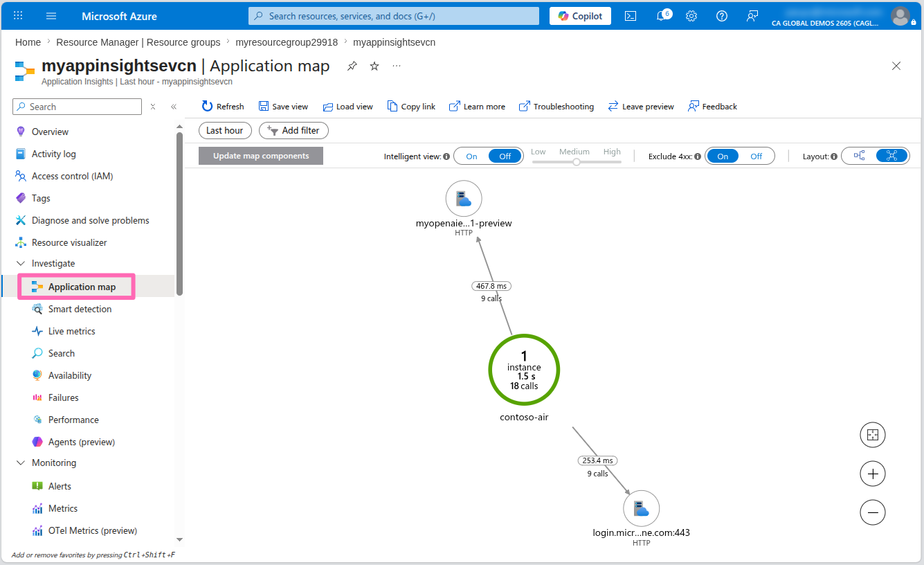Choose the hierarchical layout option
The image size is (924, 565).
pos(859,156)
